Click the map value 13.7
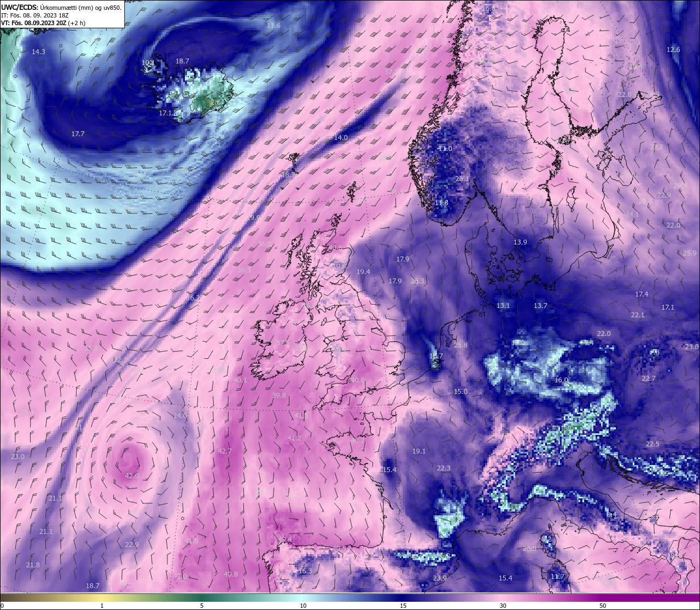The width and height of the screenshot is (700, 610). [x=540, y=306]
